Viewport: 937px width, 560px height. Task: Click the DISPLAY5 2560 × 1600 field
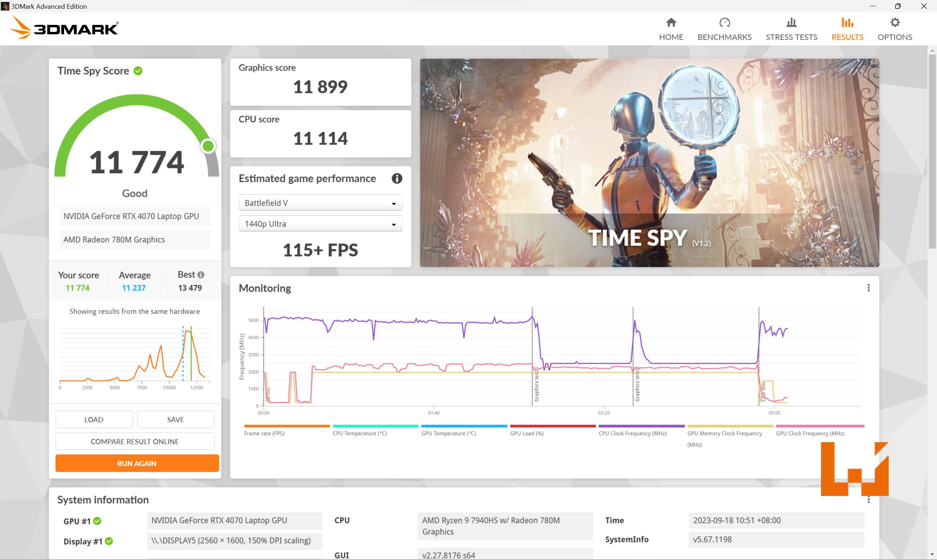coord(234,540)
